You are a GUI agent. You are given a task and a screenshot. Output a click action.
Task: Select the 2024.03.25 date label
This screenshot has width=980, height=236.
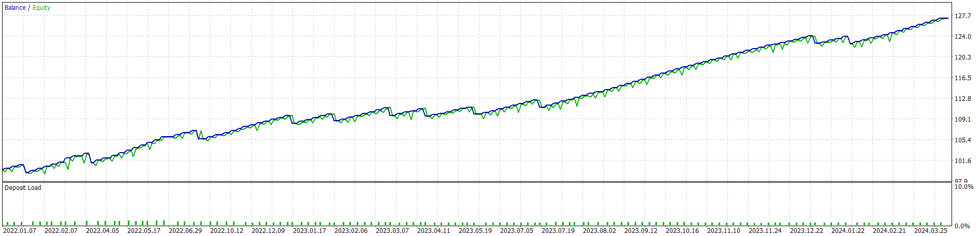(931, 231)
